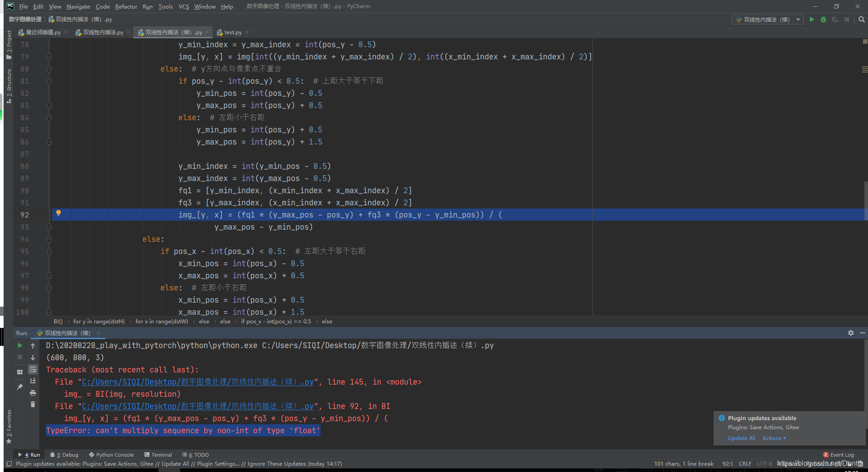Open the Terminal tool tab
868x472 pixels.
coord(158,455)
